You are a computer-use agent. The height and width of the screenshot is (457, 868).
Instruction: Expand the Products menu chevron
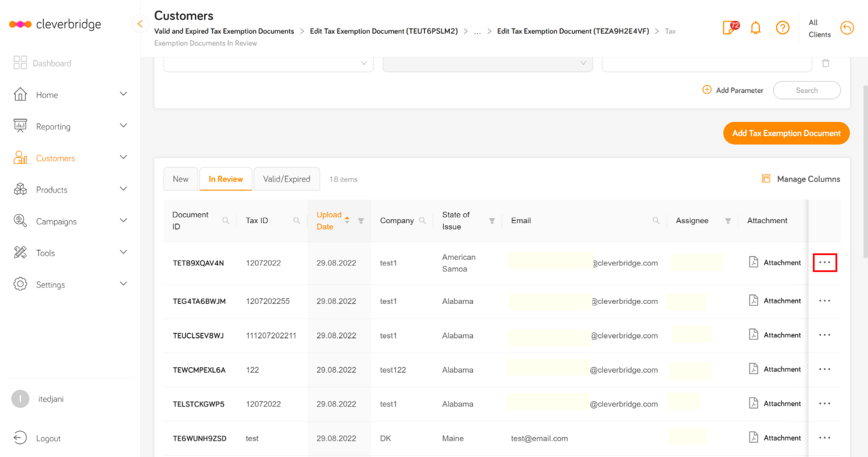tap(123, 189)
